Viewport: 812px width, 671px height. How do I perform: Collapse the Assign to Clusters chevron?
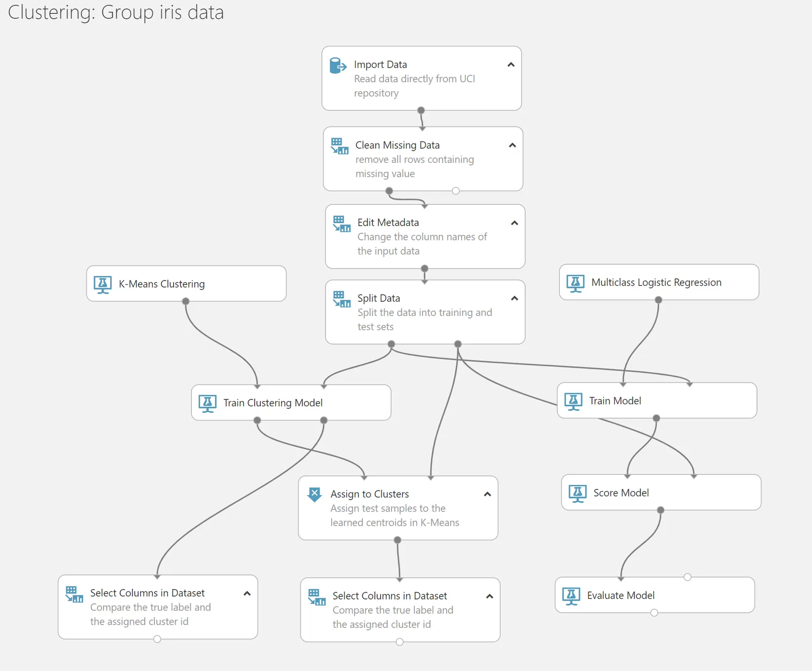click(488, 494)
